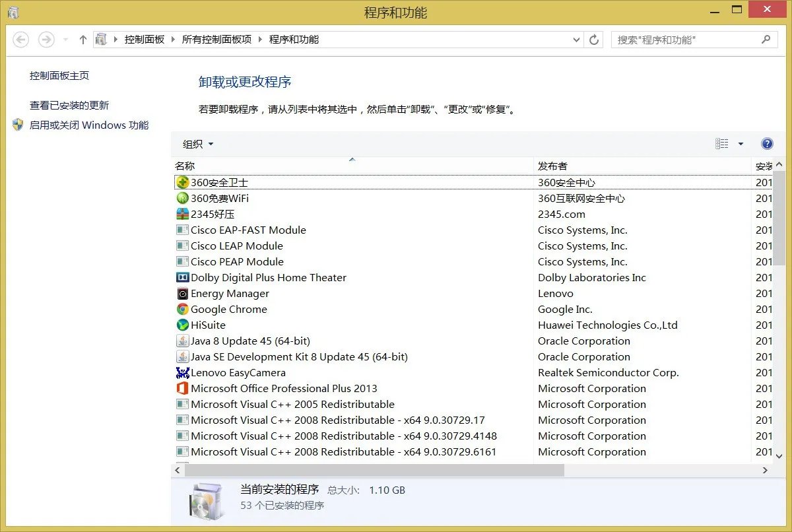792x532 pixels.
Task: Select the Lenovo EasyCamera program icon
Action: [183, 372]
